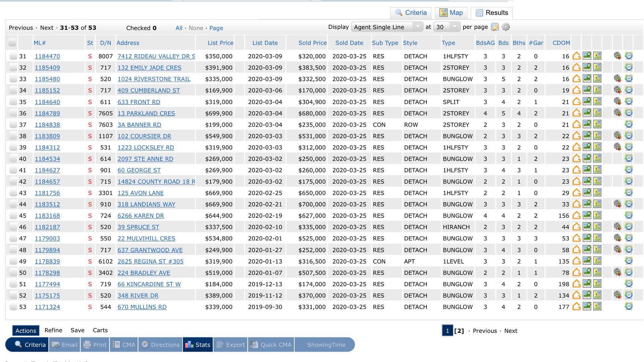Open the virtual tour film icon for 348 River Dr

[618, 295]
